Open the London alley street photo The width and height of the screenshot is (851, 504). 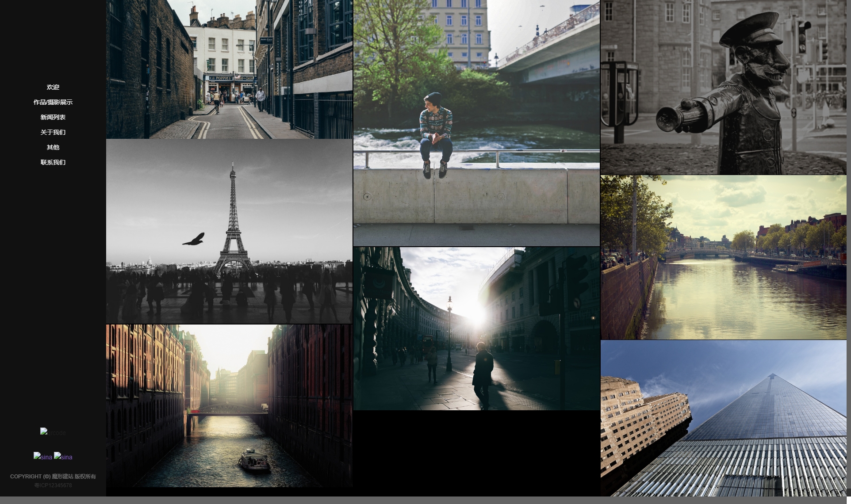[229, 69]
